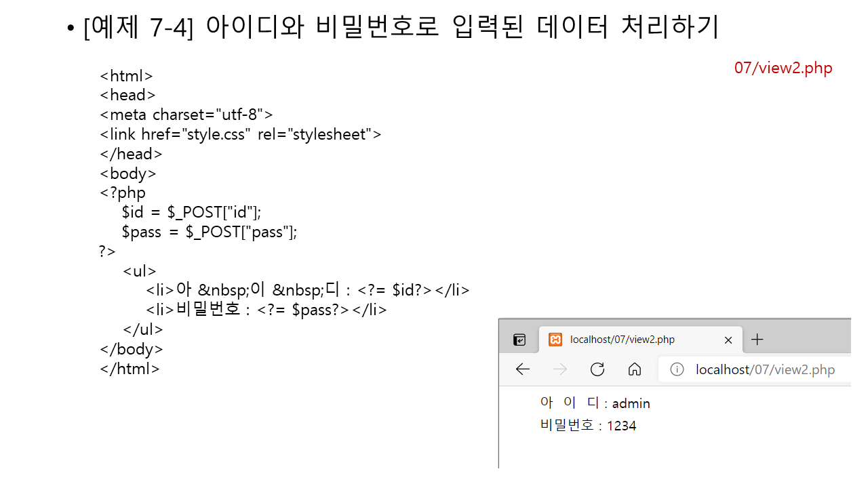The width and height of the screenshot is (868, 488).
Task: Reload the page with the refresh icon
Action: pos(597,369)
